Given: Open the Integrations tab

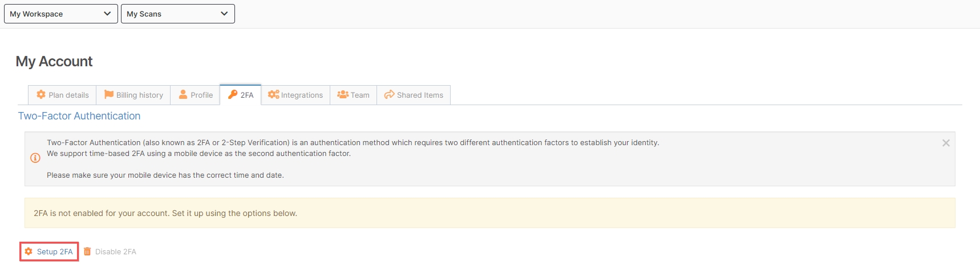Looking at the screenshot, I should pyautogui.click(x=295, y=95).
